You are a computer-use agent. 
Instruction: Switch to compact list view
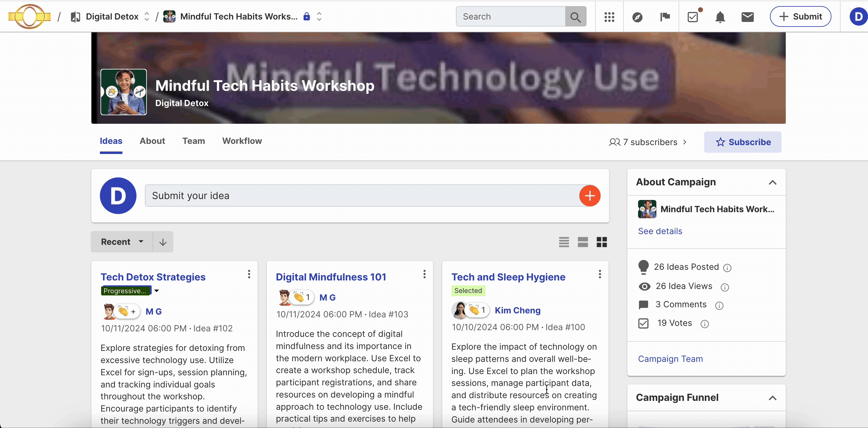coord(564,242)
